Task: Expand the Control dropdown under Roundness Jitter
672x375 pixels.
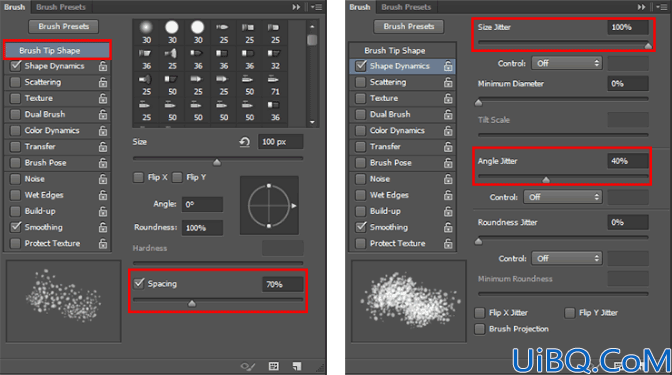Action: click(x=567, y=258)
